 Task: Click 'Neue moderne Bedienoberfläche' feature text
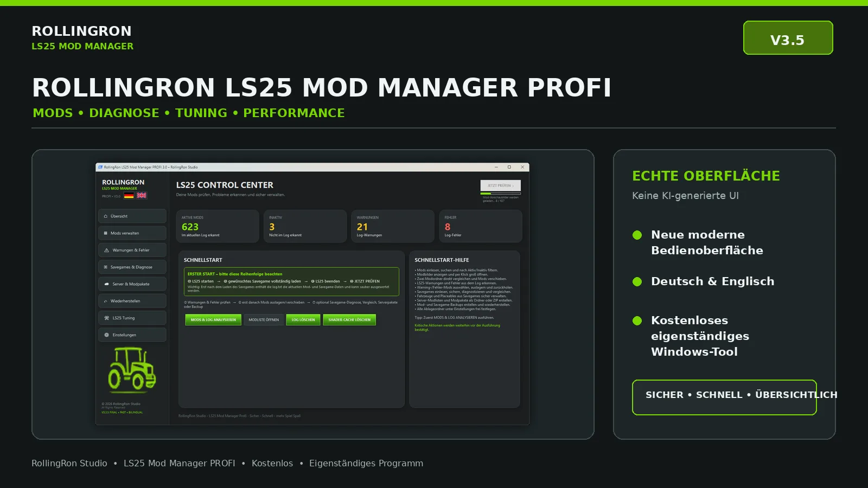707,242
